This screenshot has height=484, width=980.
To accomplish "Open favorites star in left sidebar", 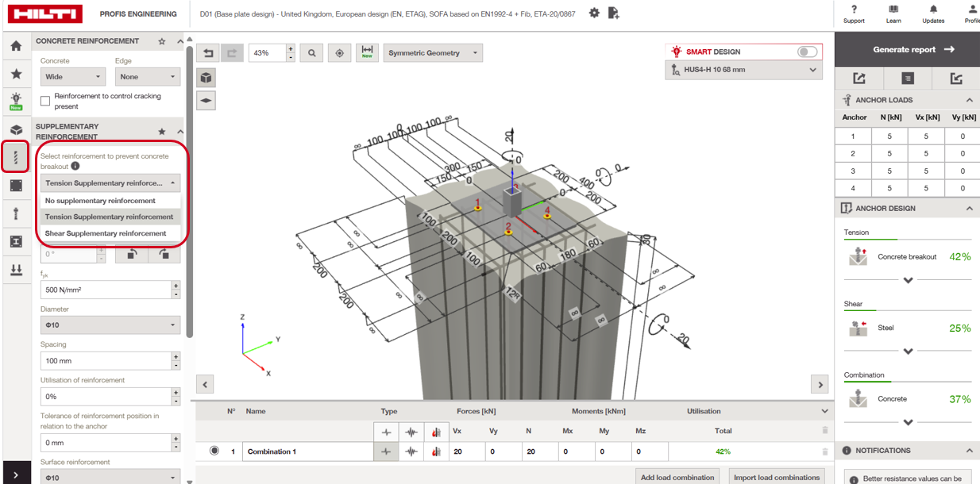I will point(15,74).
